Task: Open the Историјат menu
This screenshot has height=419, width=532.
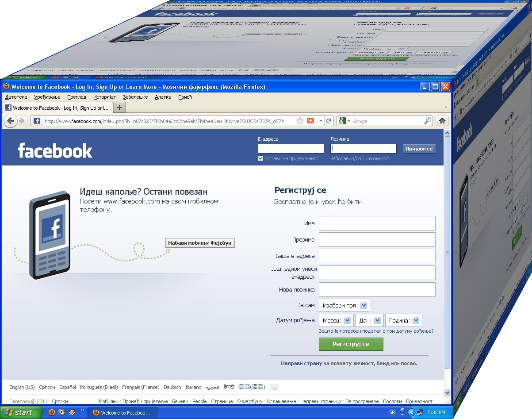Action: (104, 97)
